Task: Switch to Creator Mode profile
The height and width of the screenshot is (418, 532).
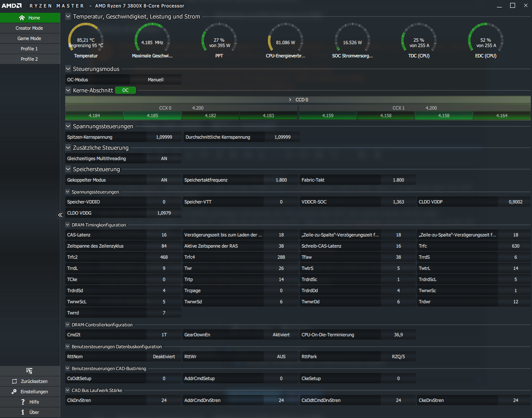Action: click(30, 28)
